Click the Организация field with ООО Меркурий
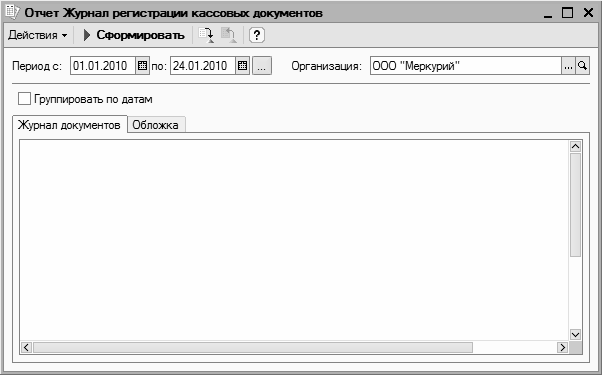The height and width of the screenshot is (375, 602). 466,66
